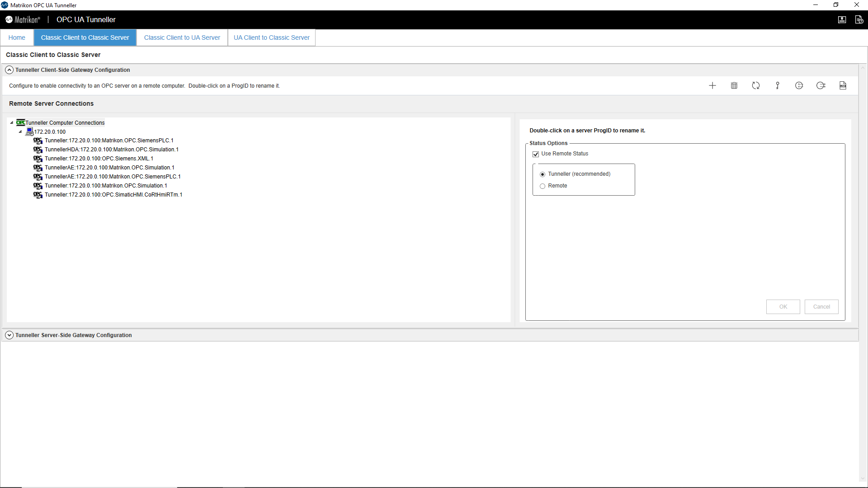Image resolution: width=868 pixels, height=488 pixels.
Task: Toggle the Use Remote Status checkbox
Action: tap(536, 154)
